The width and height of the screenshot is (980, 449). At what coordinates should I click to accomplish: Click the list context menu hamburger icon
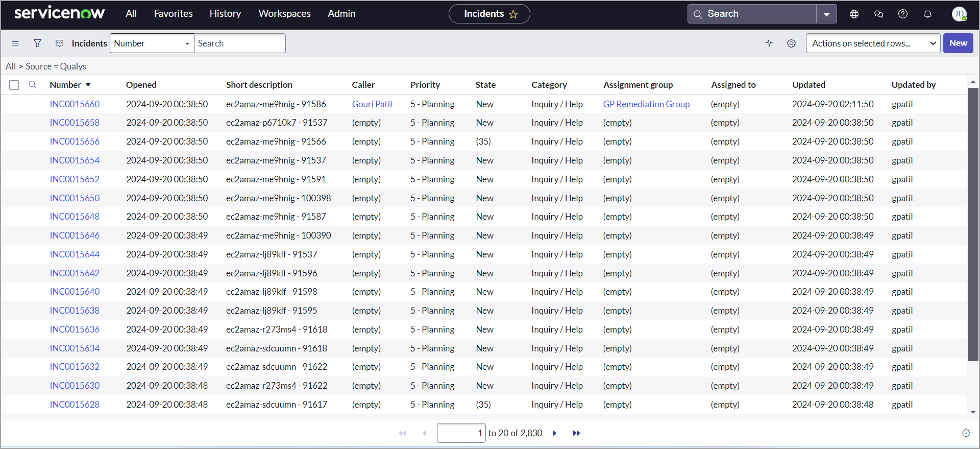15,43
